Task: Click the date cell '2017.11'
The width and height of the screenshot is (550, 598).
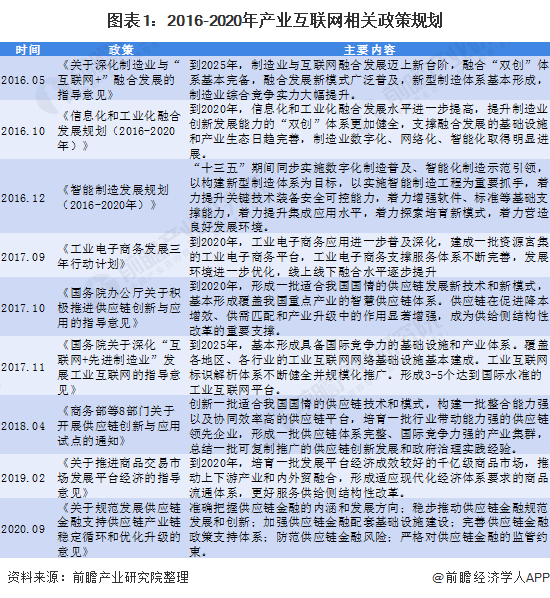Action: (23, 367)
